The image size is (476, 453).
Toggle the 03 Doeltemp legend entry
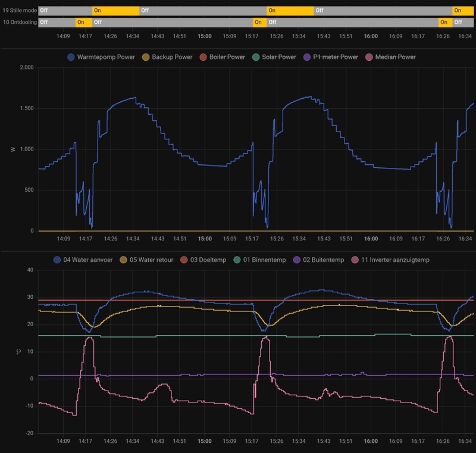click(x=203, y=260)
